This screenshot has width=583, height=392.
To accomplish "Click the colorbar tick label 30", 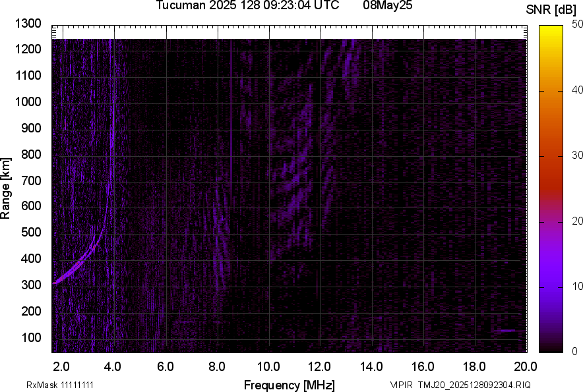I will click(x=577, y=155).
